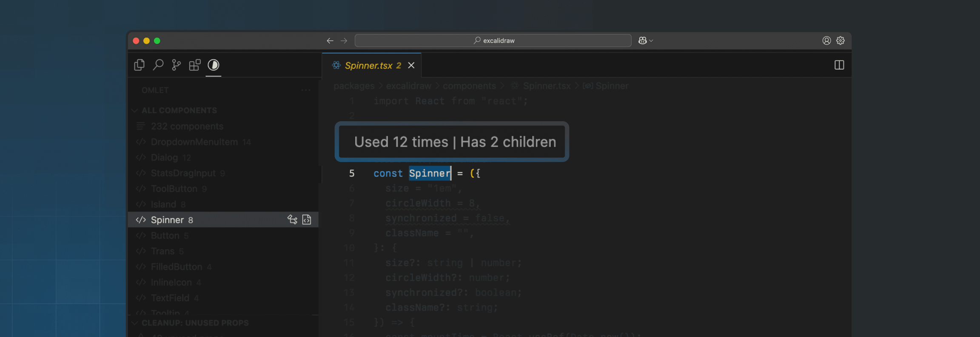Switch to the Spinner.tsx tab
The width and height of the screenshot is (980, 337).
(x=368, y=65)
